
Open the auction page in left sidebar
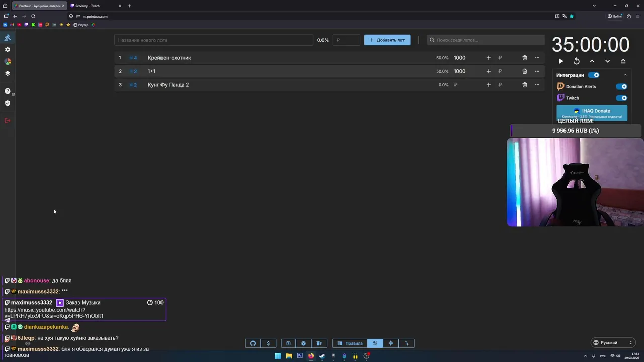[8, 38]
